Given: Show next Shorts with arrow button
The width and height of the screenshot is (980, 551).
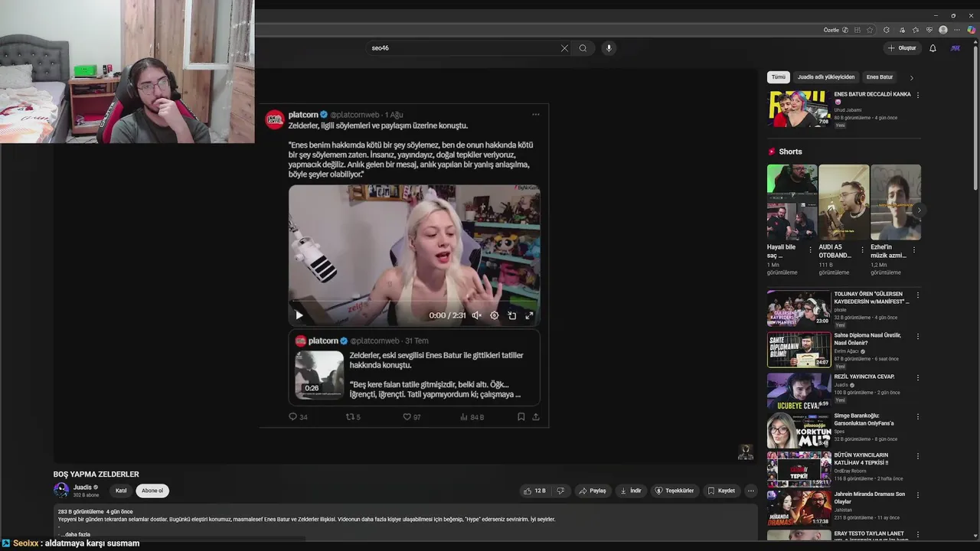Looking at the screenshot, I should tap(919, 210).
